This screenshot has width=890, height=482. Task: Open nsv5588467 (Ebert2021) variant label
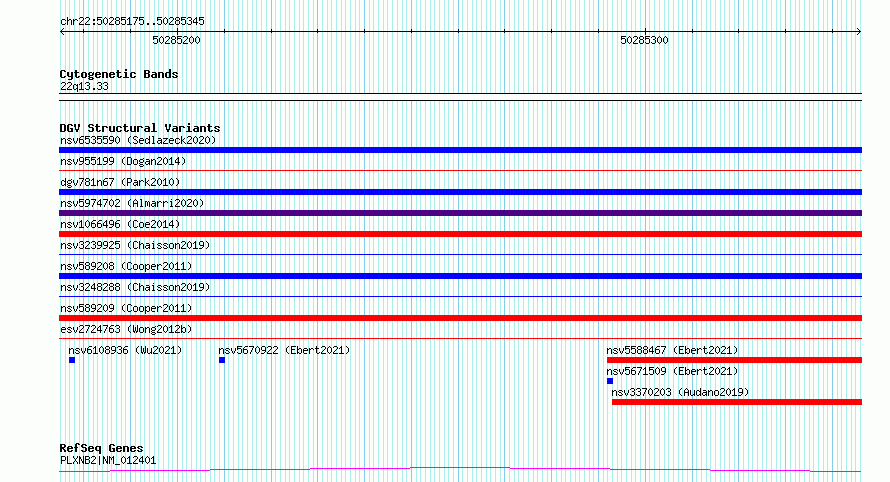(x=672, y=350)
